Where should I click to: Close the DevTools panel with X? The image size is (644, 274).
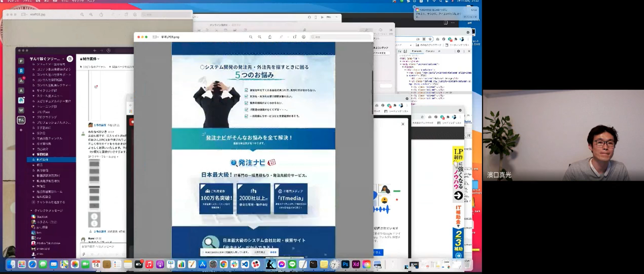coord(469,51)
